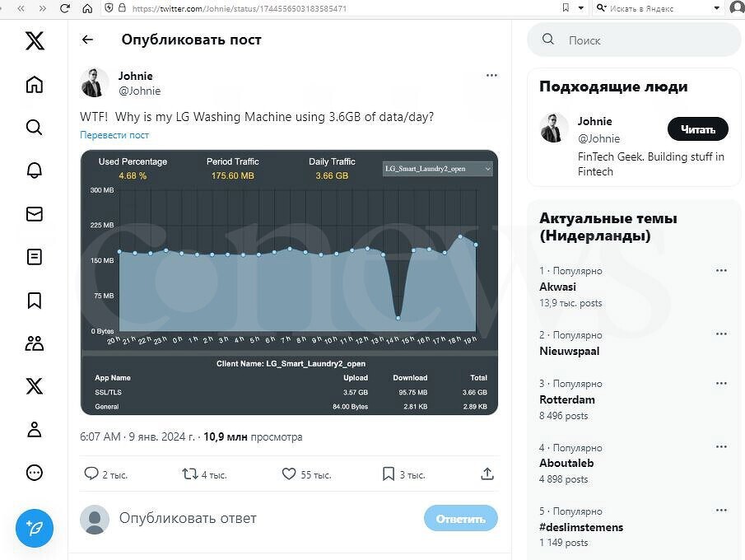The width and height of the screenshot is (745, 560).
Task: Open Notifications bell icon
Action: pos(34,170)
